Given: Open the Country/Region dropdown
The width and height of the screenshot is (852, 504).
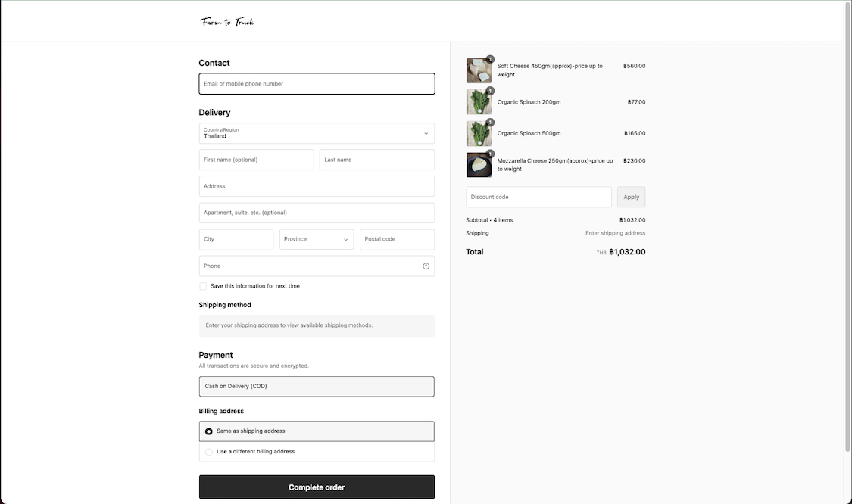Looking at the screenshot, I should pyautogui.click(x=317, y=133).
